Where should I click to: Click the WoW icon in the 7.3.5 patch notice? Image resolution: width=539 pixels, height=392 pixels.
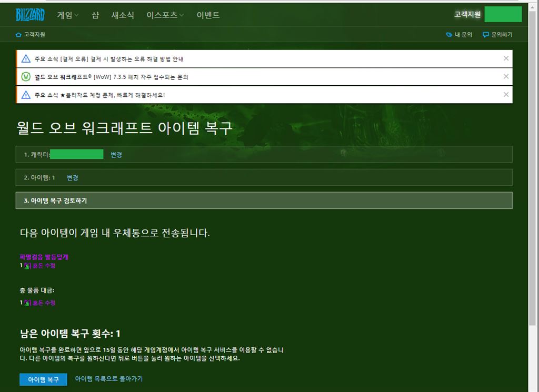coord(26,77)
